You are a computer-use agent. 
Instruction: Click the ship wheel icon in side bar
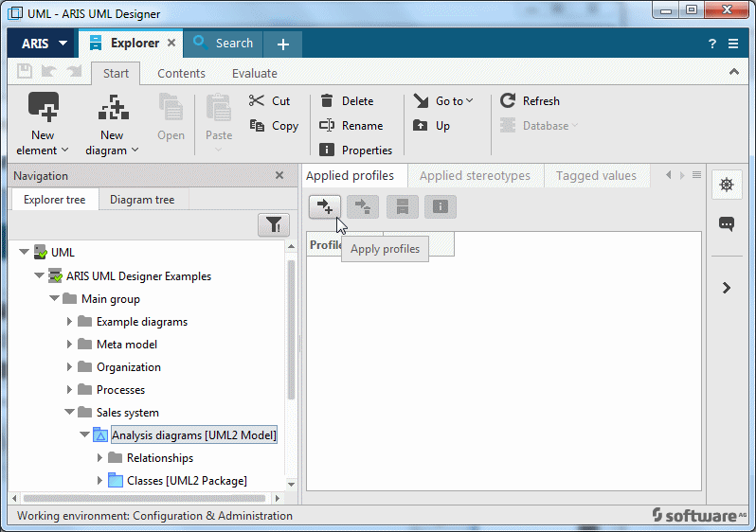pos(727,185)
